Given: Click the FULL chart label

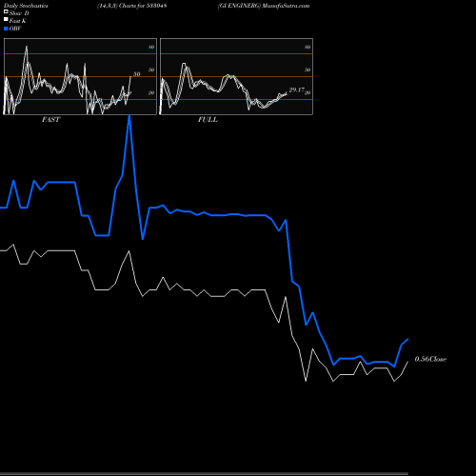Looking at the screenshot, I should [x=208, y=120].
